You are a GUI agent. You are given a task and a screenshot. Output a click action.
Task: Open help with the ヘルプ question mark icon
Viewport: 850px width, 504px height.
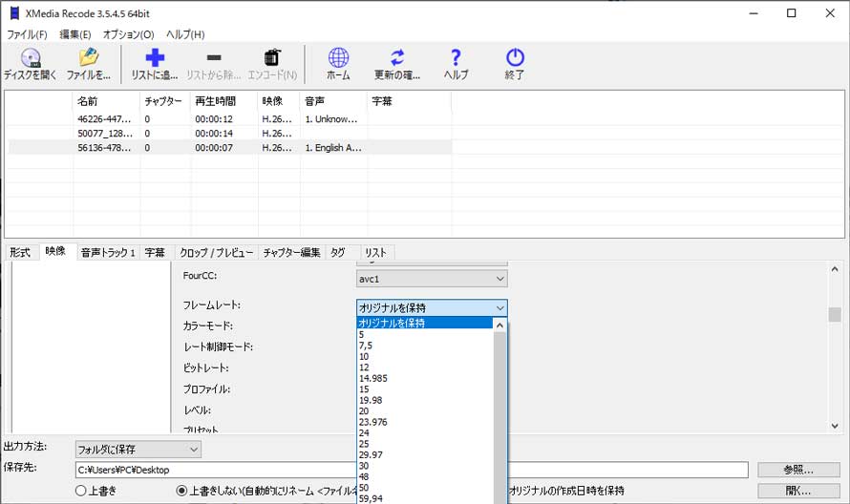[x=456, y=64]
